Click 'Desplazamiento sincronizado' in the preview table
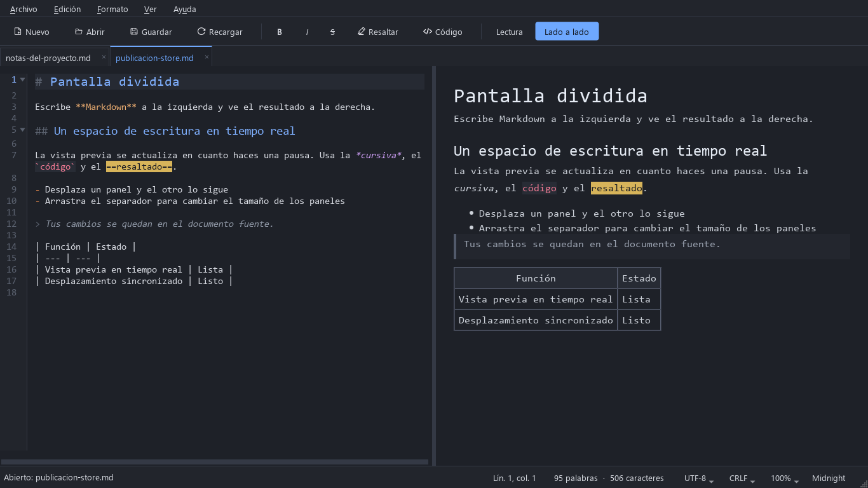Image resolution: width=868 pixels, height=488 pixels. point(536,320)
